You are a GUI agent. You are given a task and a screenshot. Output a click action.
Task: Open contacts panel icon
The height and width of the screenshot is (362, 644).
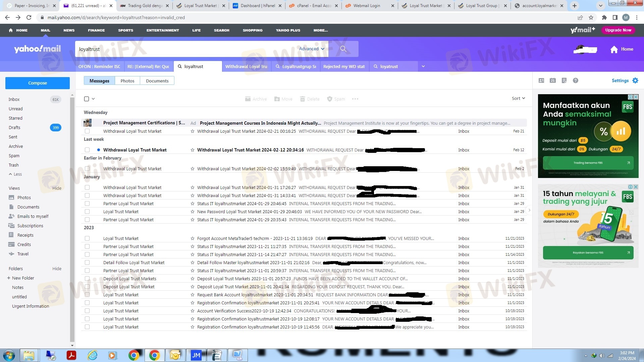pyautogui.click(x=541, y=80)
